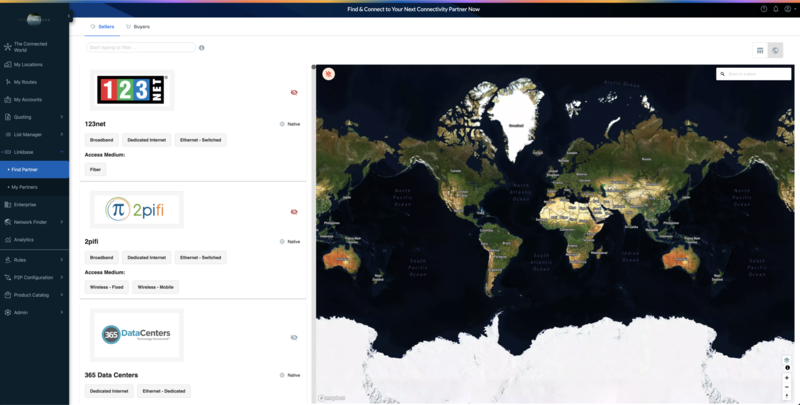Screen dimensions: 800x405
Task: Toggle visibility of 2pifi on map
Action: (x=294, y=212)
